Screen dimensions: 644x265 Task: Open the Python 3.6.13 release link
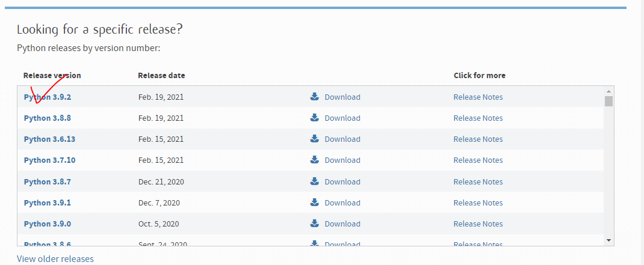(49, 139)
